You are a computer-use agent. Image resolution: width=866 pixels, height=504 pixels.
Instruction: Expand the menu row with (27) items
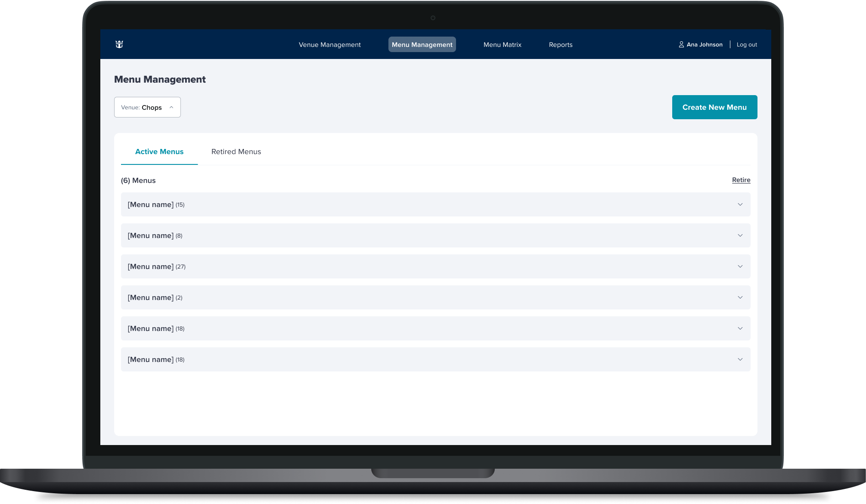740,266
